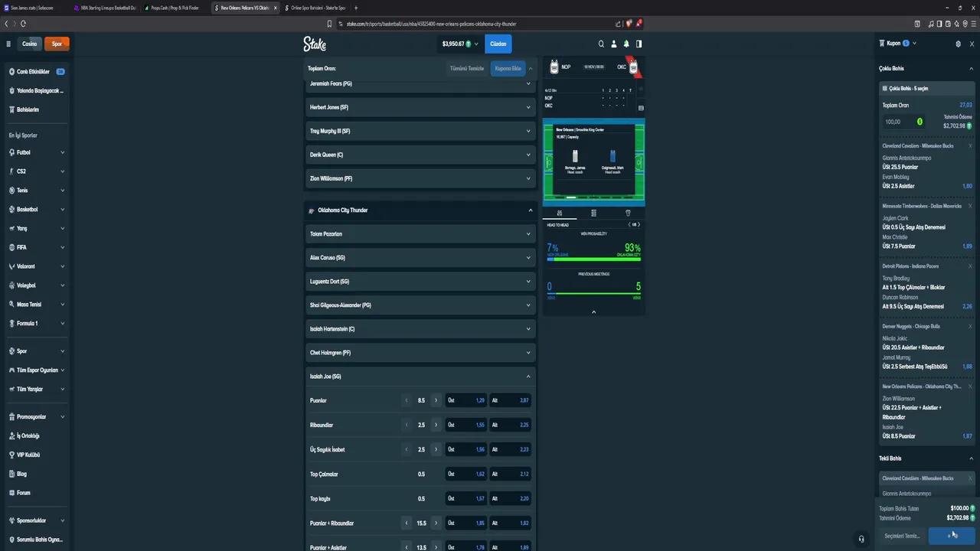Open Yakında Başlayacak upcoming events
The height and width of the screenshot is (551, 980).
coord(37,90)
